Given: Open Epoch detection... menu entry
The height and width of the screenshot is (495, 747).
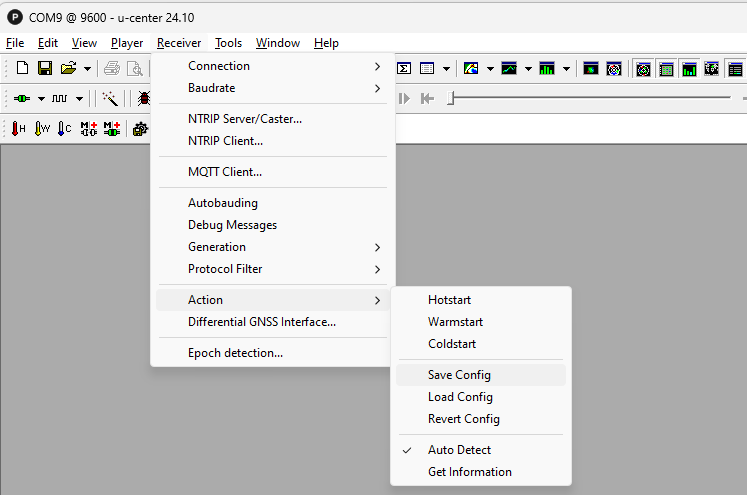Looking at the screenshot, I should [273, 353].
